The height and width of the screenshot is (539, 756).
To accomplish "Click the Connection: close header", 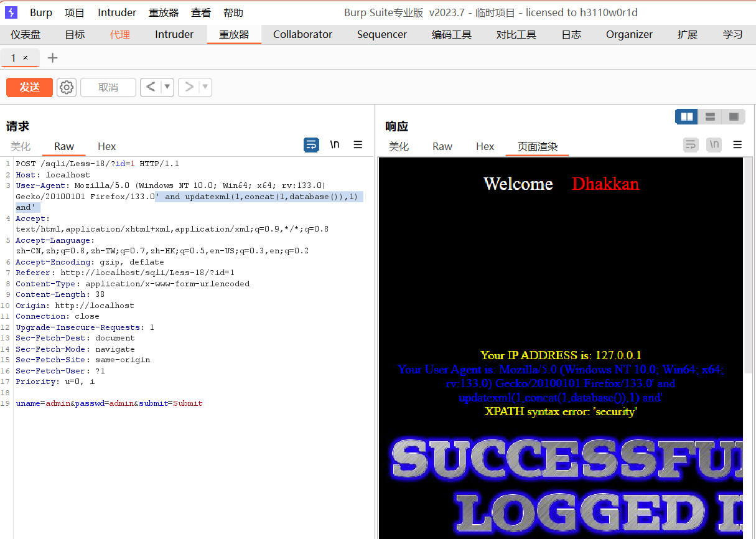I will [x=57, y=316].
